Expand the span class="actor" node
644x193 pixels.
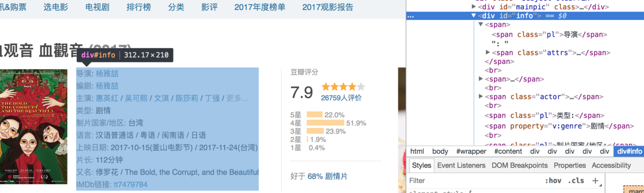481,97
